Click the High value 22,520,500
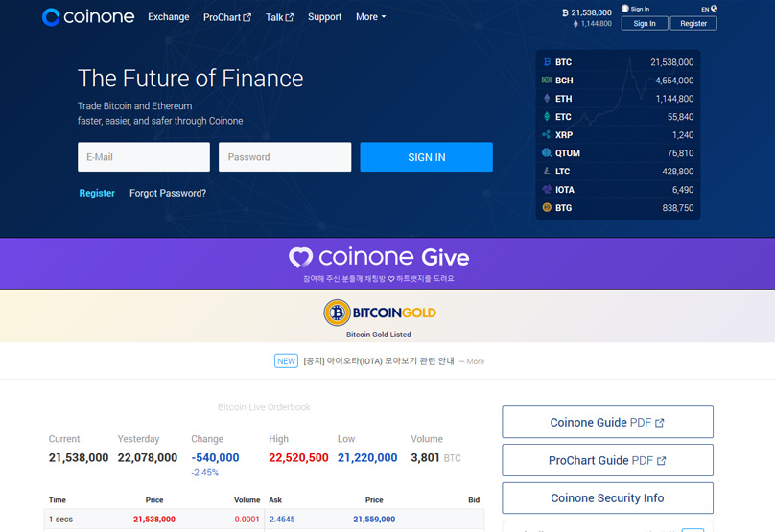The width and height of the screenshot is (775, 532). coord(298,458)
